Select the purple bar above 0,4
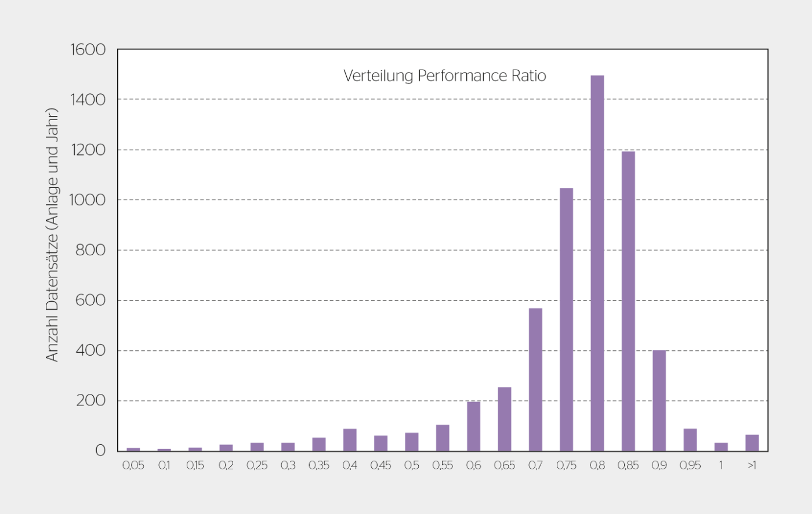Viewport: 812px width, 514px height. (x=350, y=440)
